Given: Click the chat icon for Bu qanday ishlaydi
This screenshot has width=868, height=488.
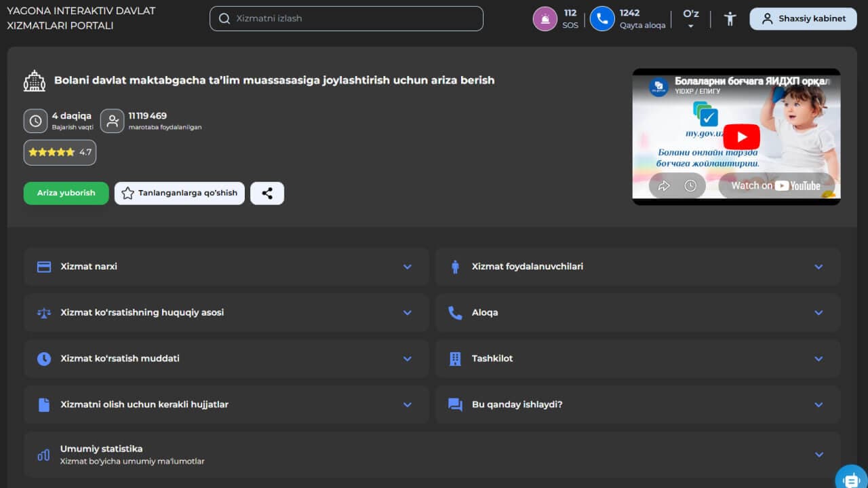Looking at the screenshot, I should 455,405.
